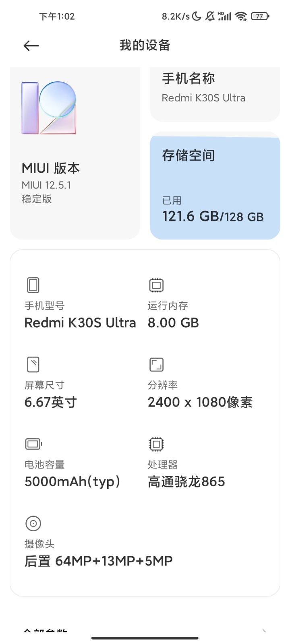Viewport: 290px width, 644px height.
Task: Tap the resolution square icon
Action: [x=156, y=364]
